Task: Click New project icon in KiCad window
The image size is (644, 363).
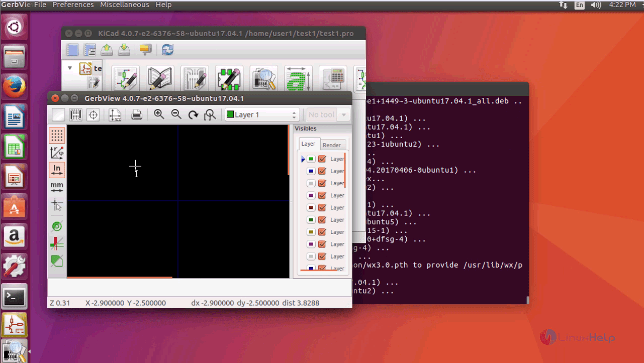Action: pos(73,50)
